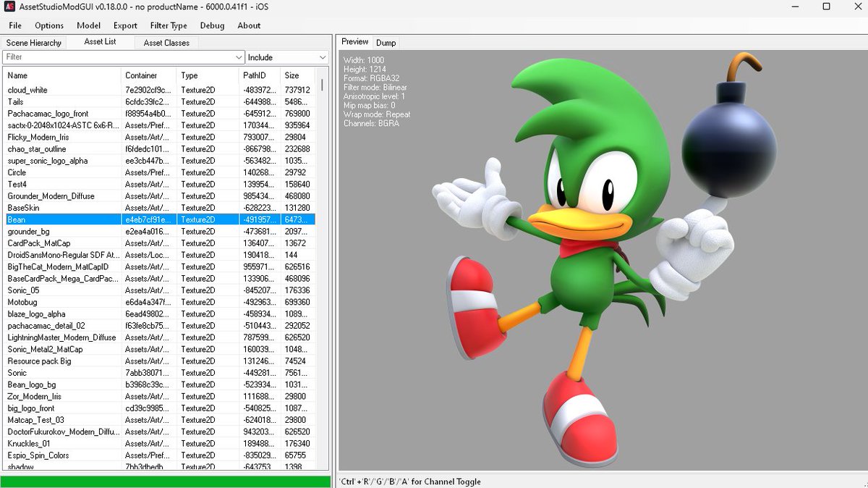Open the About menu
Viewport: 868px width, 488px height.
click(249, 25)
